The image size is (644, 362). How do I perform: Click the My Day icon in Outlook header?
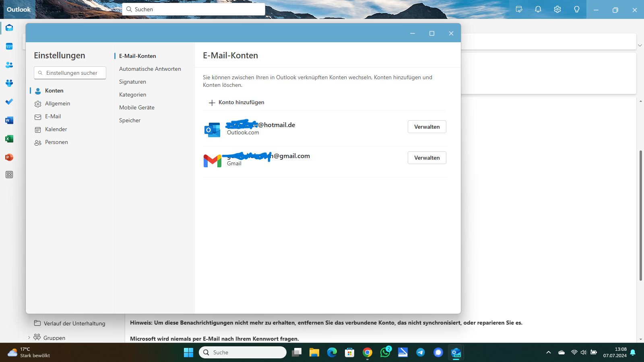coord(519,9)
